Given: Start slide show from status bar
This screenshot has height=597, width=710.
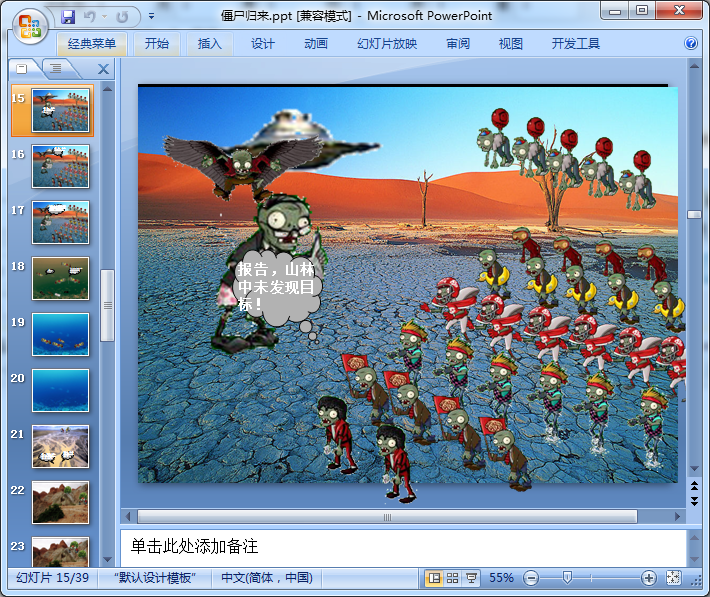Looking at the screenshot, I should pos(471,578).
